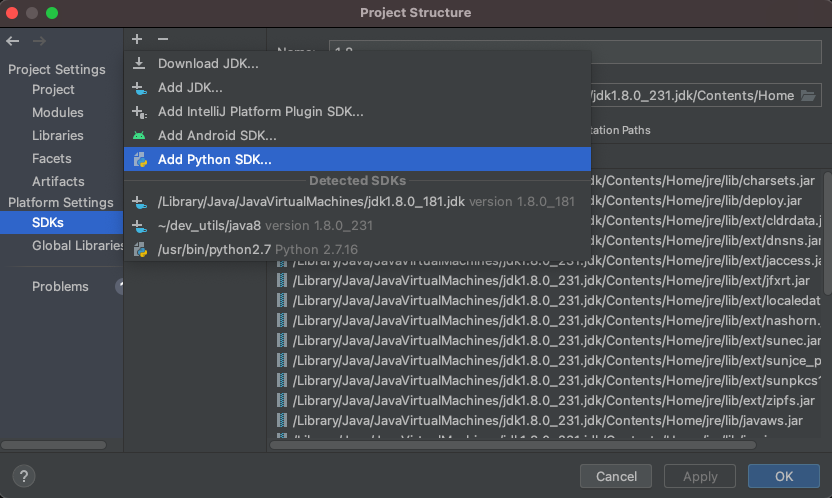832x498 pixels.
Task: Click the Download JDK download icon
Action: tap(139, 63)
